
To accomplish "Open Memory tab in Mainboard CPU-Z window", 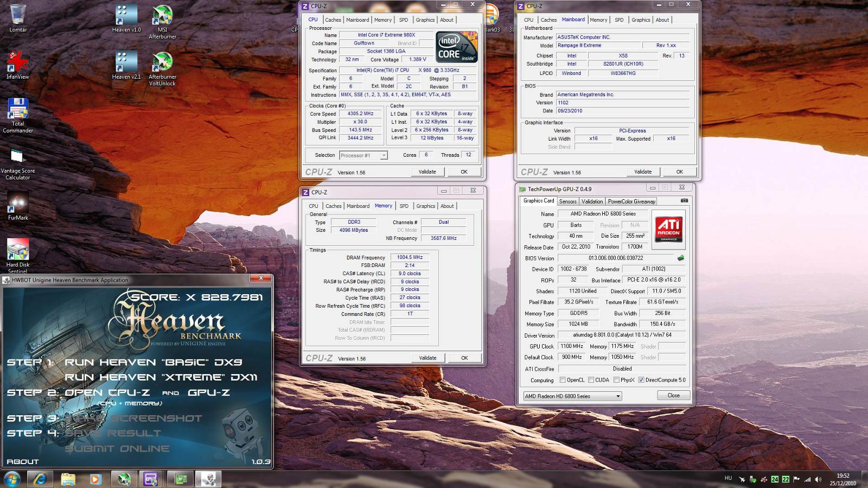I will pyautogui.click(x=598, y=20).
